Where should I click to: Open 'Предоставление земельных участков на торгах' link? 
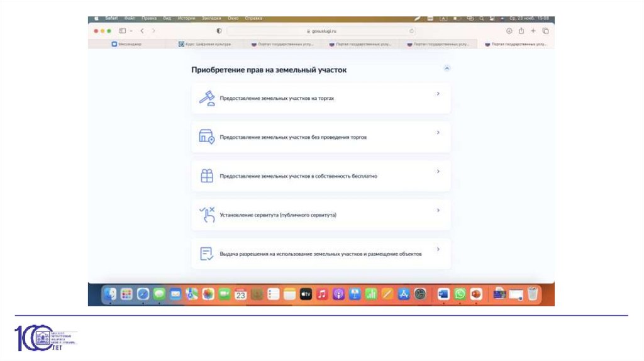coord(277,98)
